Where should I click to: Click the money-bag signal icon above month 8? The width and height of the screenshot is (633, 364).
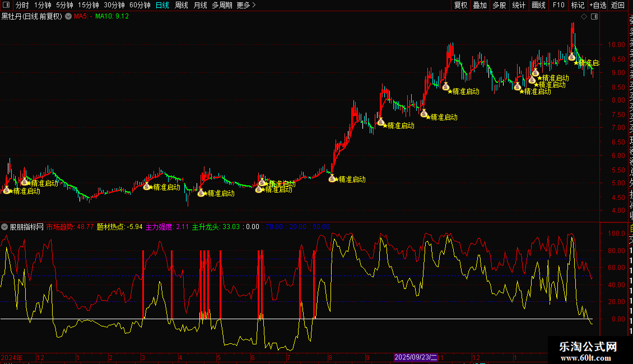click(332, 178)
